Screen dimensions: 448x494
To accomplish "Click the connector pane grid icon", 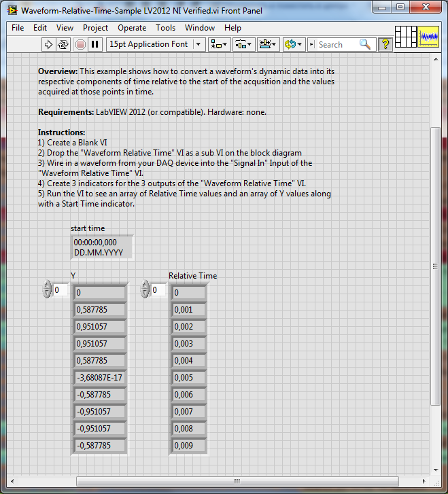I will pos(405,37).
